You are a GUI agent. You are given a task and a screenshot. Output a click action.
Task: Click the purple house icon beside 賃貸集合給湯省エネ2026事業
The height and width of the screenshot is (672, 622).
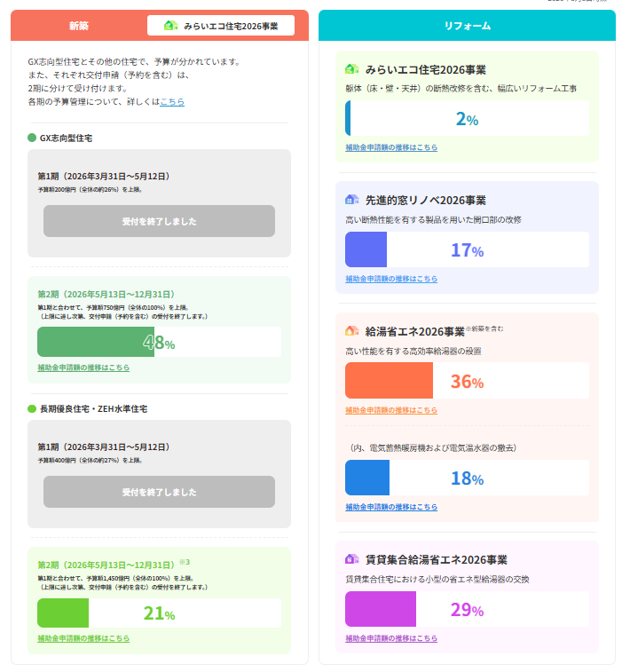351,559
